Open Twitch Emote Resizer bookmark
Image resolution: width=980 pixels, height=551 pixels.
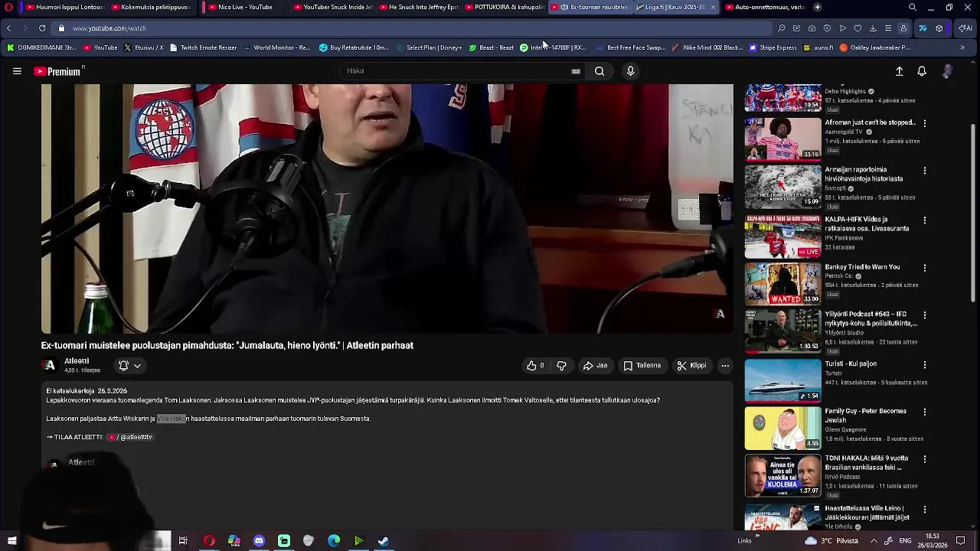pyautogui.click(x=203, y=47)
